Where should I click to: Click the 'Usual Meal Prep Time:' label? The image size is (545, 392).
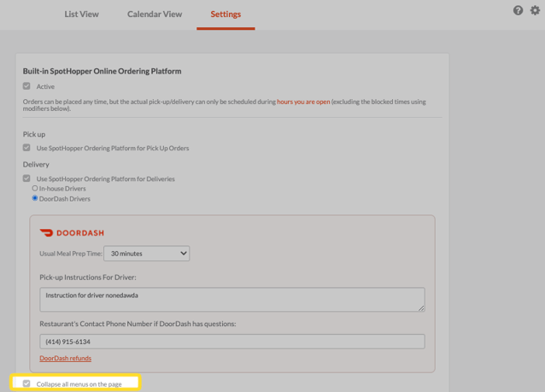tap(71, 254)
